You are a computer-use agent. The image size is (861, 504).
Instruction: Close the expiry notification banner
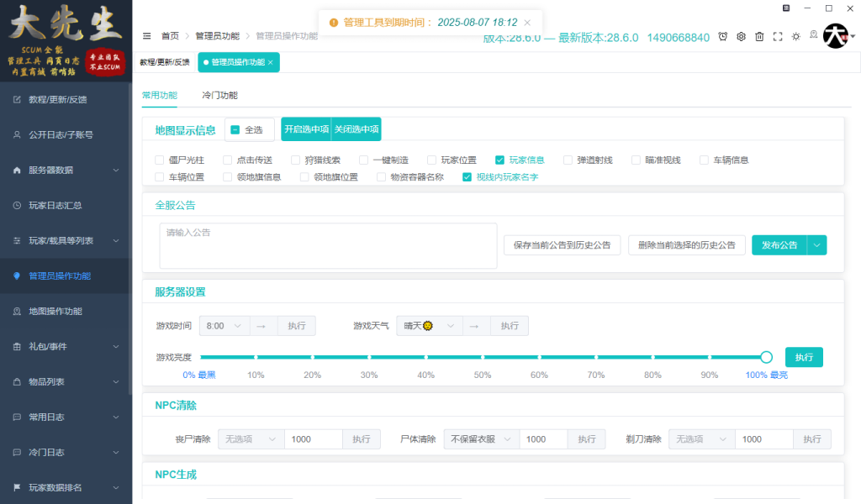[527, 23]
